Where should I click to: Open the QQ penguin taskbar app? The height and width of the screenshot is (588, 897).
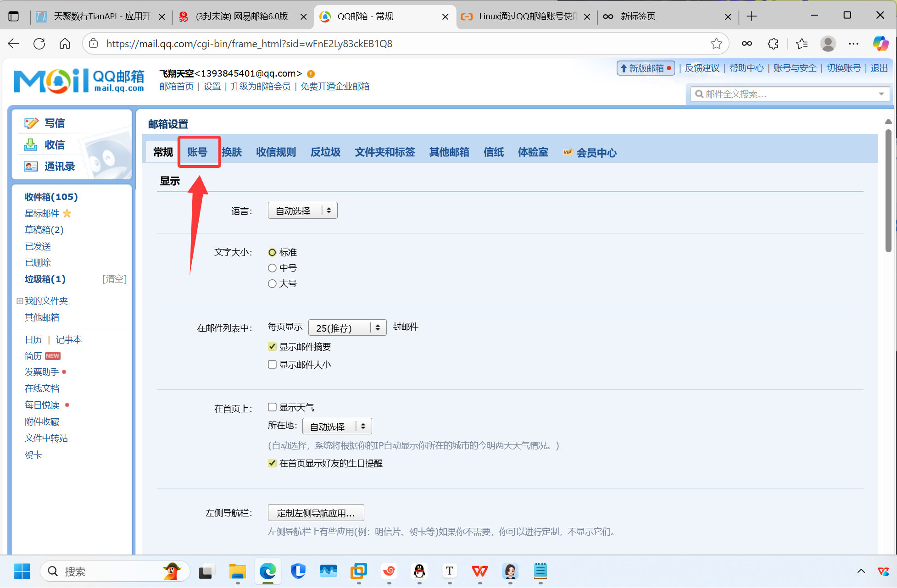tap(419, 571)
